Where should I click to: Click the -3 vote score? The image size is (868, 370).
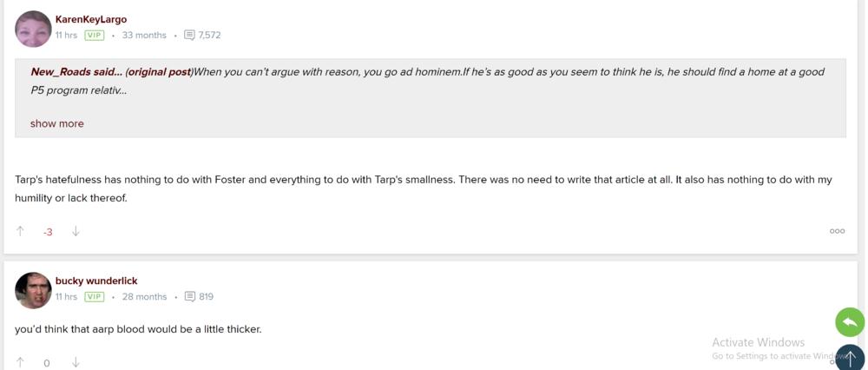tap(48, 232)
